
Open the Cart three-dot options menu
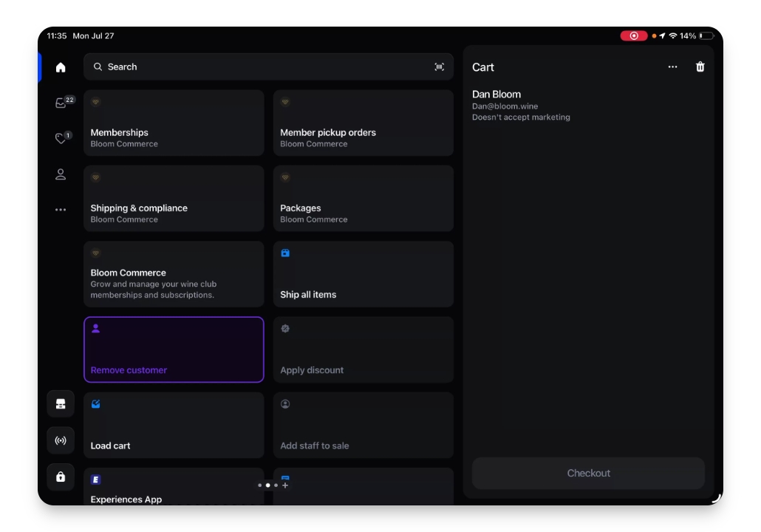point(672,67)
